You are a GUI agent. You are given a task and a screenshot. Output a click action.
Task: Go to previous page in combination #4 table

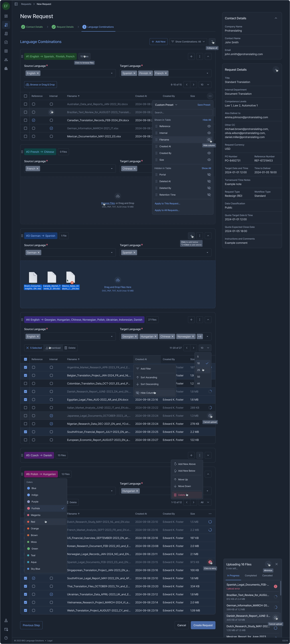[x=187, y=348]
